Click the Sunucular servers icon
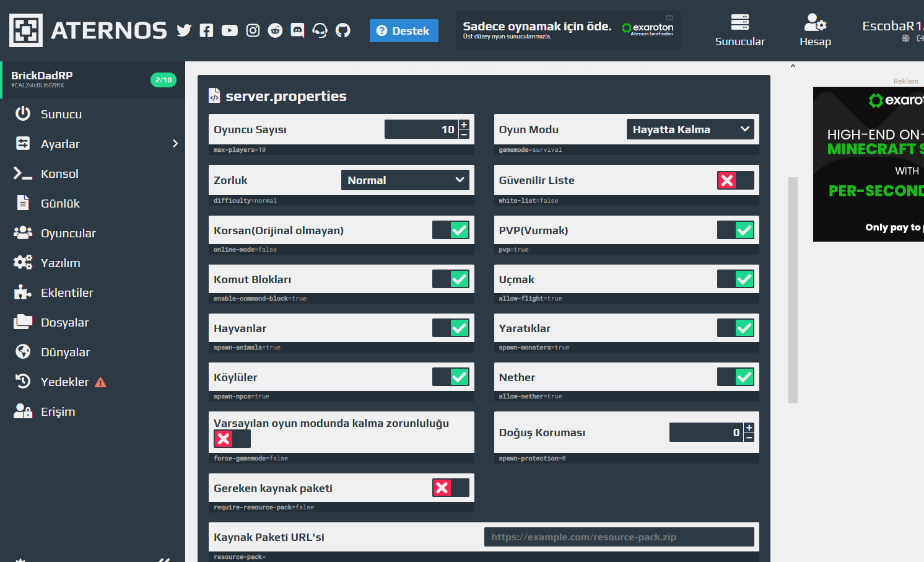The image size is (924, 562). click(x=740, y=22)
